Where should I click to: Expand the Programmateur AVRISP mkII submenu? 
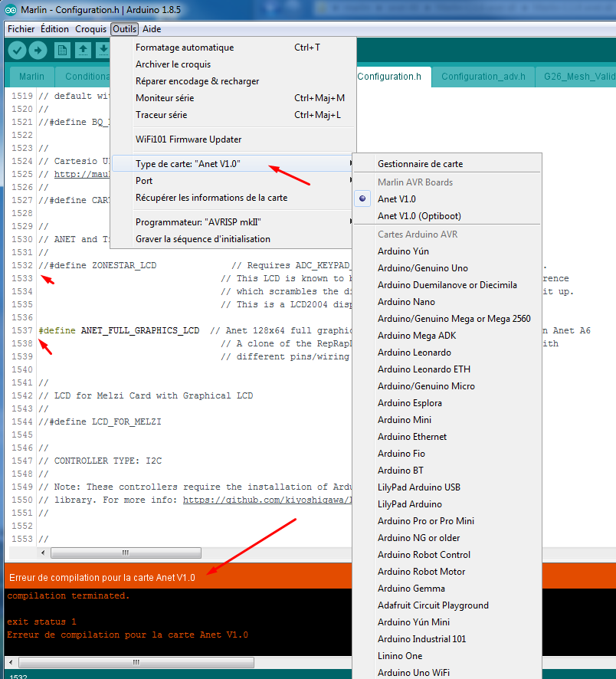click(234, 222)
